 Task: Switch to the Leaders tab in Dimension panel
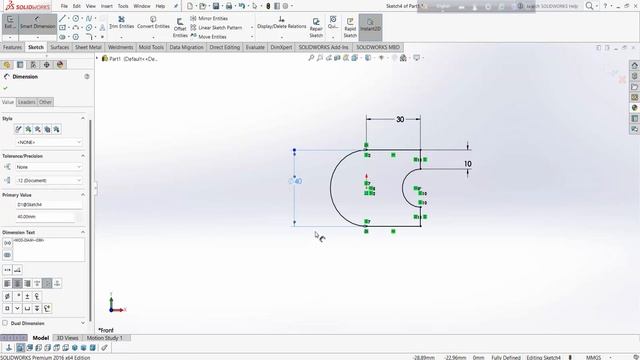[x=27, y=102]
